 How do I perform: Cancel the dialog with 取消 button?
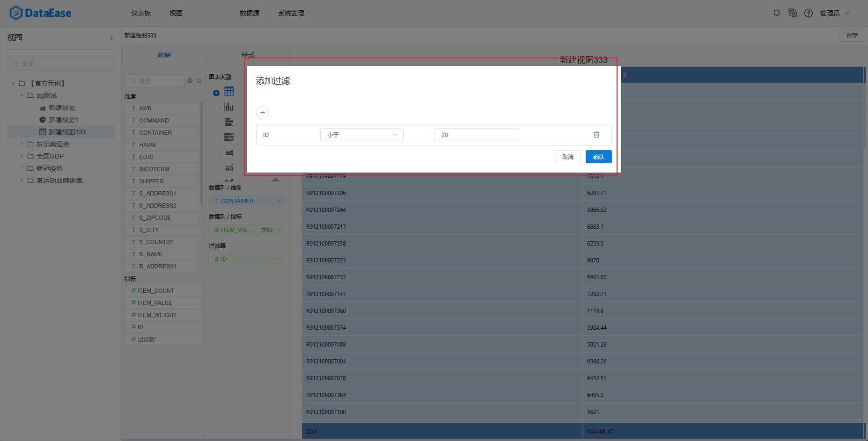coord(567,156)
